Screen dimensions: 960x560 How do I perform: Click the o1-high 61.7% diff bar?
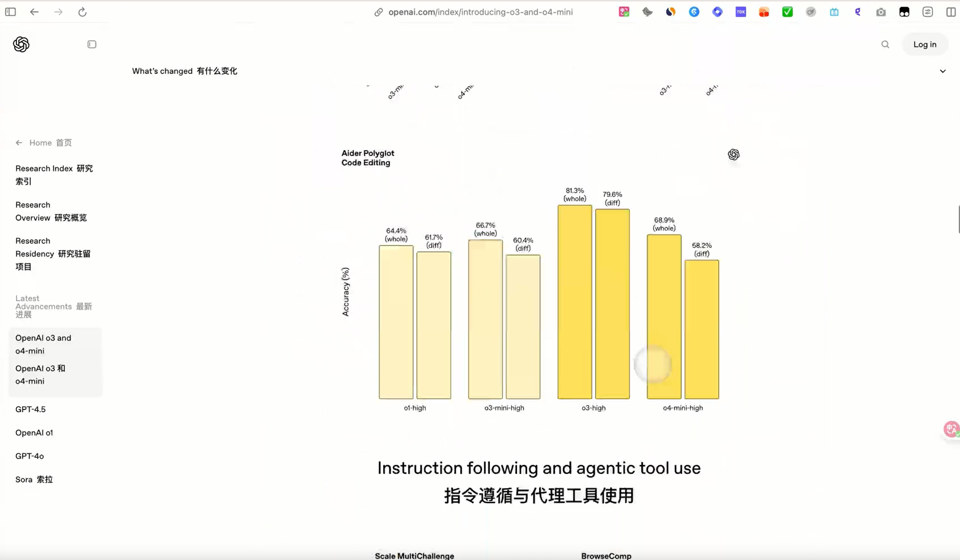tap(434, 325)
